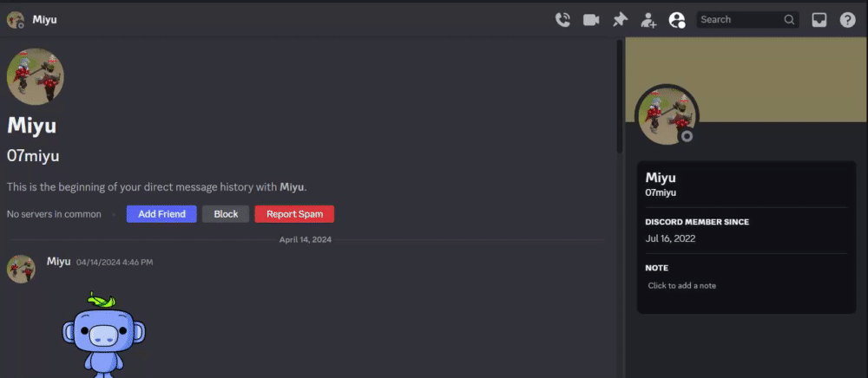Start a voice call with Miyu
The image size is (868, 378).
pyautogui.click(x=562, y=20)
